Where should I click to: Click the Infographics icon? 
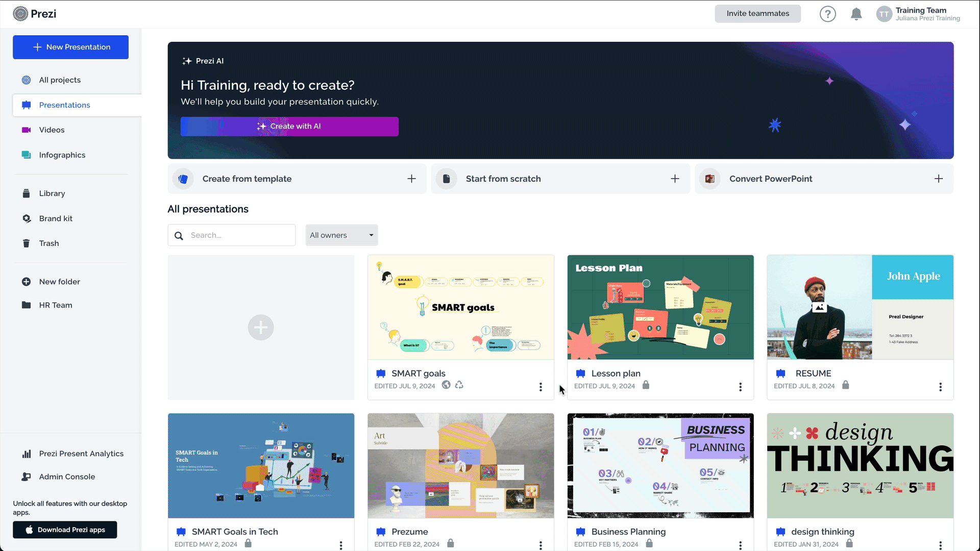(x=27, y=155)
